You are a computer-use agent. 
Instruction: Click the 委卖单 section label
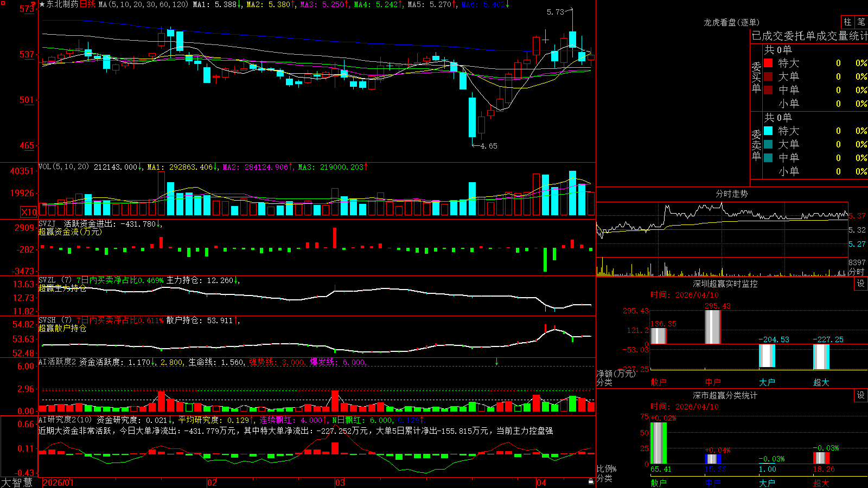point(756,145)
